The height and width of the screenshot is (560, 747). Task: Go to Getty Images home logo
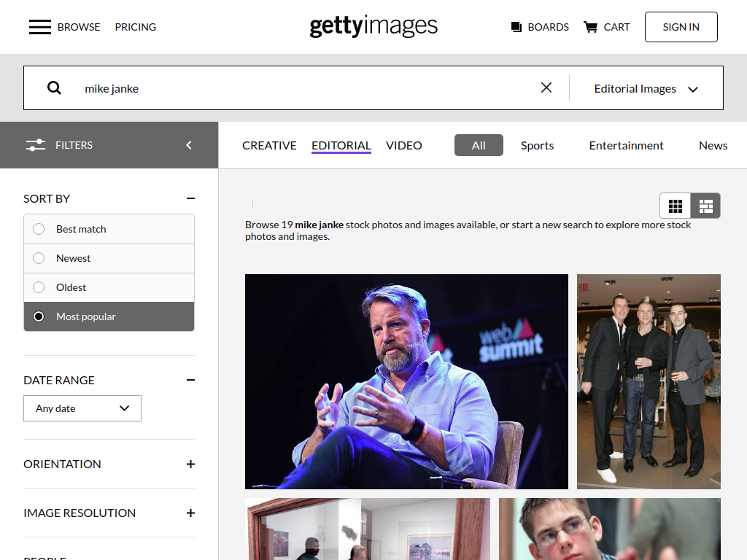tap(373, 26)
